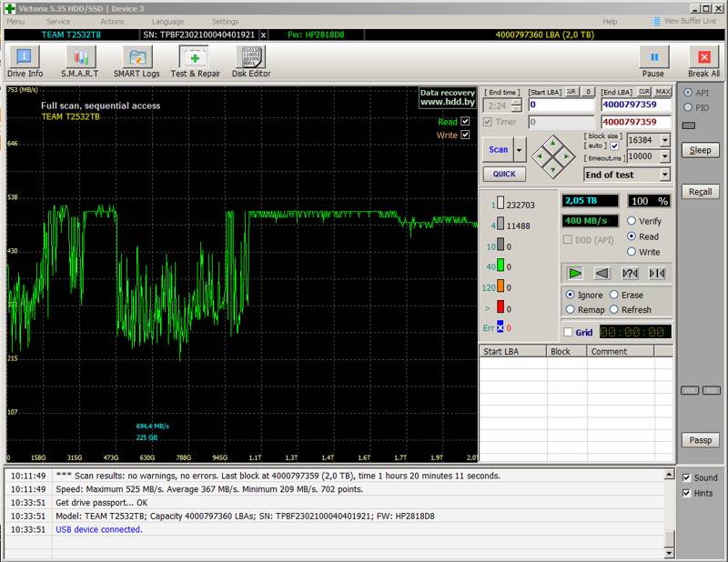The height and width of the screenshot is (562, 728).
Task: Select the Test & Repair toolbar icon
Action: tap(195, 61)
